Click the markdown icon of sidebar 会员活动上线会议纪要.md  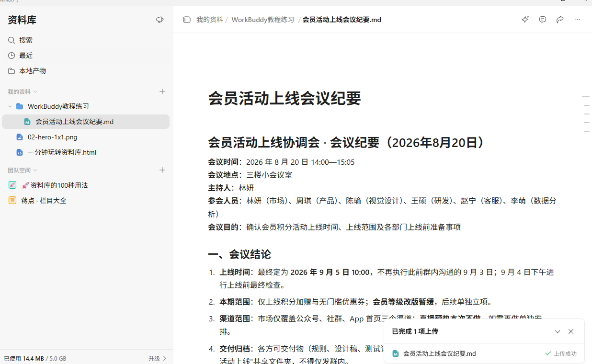click(27, 122)
